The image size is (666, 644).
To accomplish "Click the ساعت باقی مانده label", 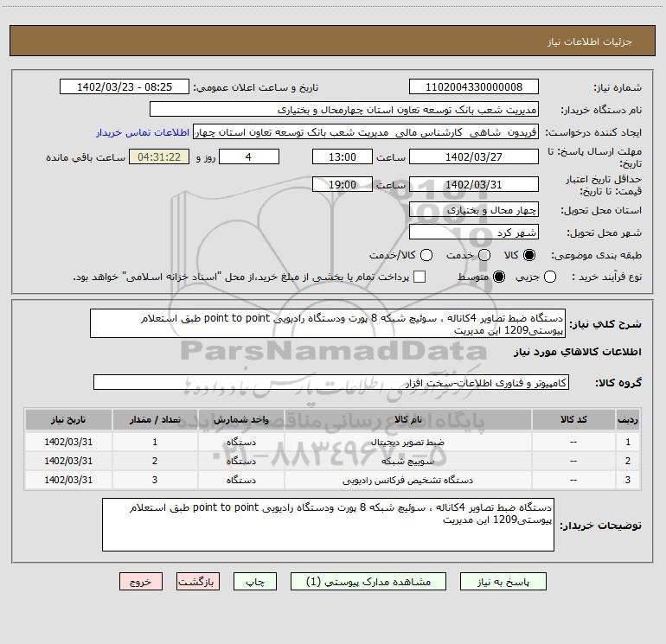I will coord(86,157).
